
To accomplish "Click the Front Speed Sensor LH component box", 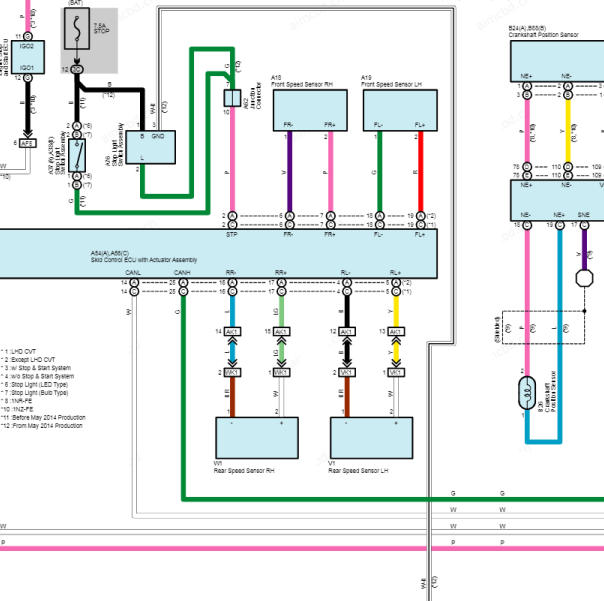I will coord(400,111).
